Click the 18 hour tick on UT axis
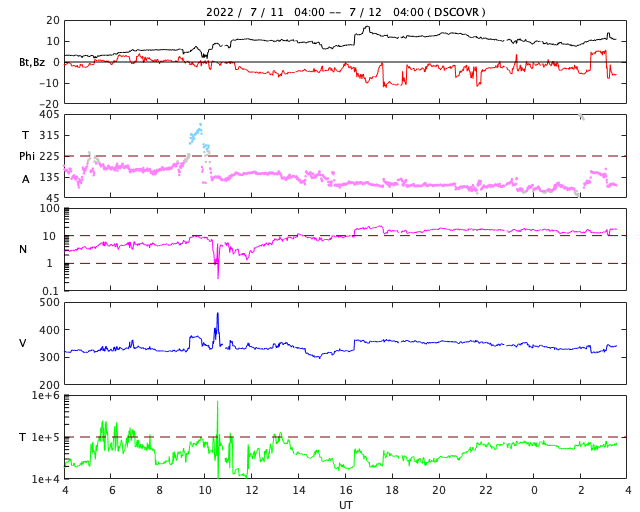The width and height of the screenshot is (640, 512). [392, 490]
